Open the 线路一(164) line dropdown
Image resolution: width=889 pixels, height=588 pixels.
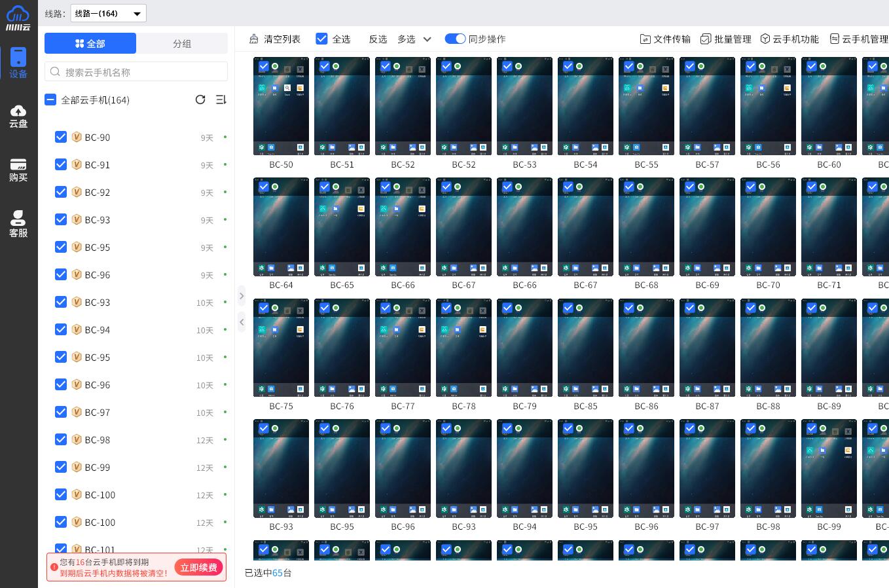(x=108, y=13)
